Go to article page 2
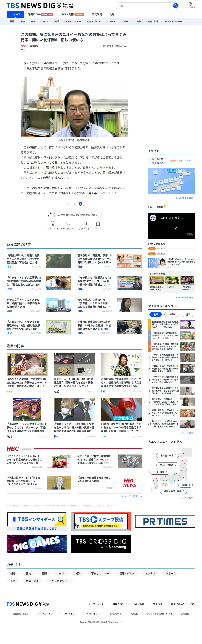202x644 pixels. [x=74, y=204]
